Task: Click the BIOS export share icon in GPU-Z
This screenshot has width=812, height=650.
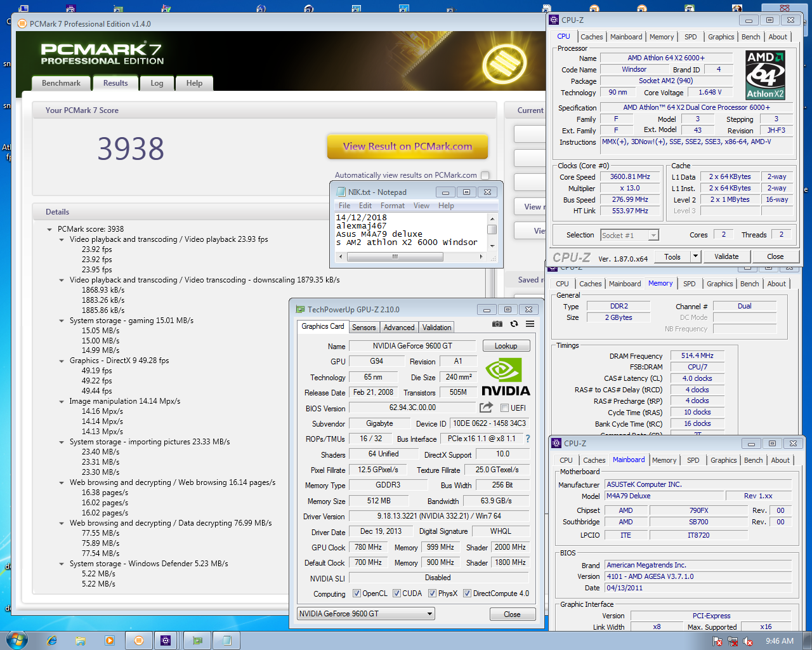Action: [487, 408]
